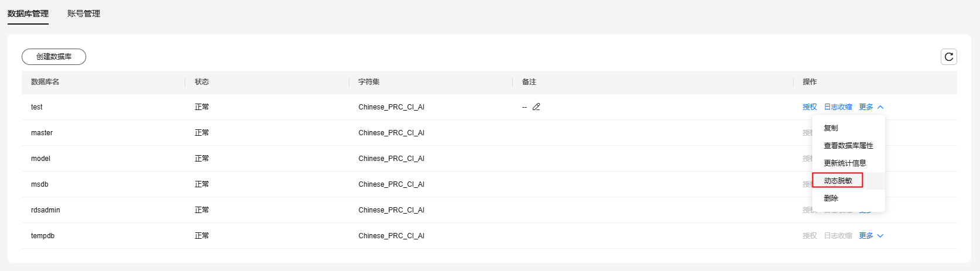Image resolution: width=980 pixels, height=271 pixels.
Task: Switch to the 账号管理 tab
Action: 84,13
